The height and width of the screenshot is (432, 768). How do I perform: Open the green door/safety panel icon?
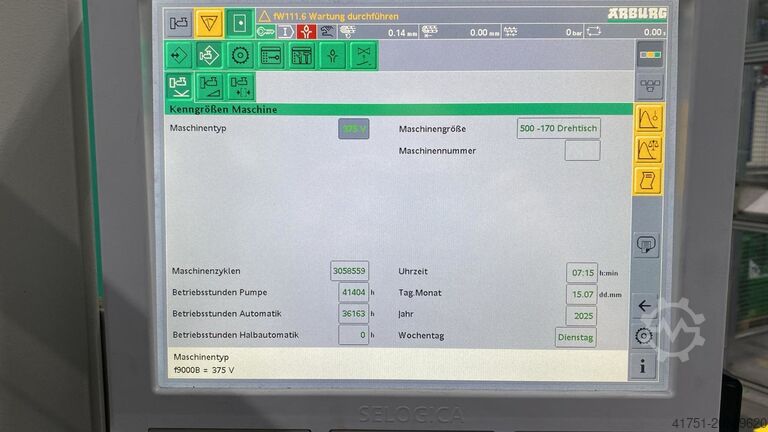point(240,23)
